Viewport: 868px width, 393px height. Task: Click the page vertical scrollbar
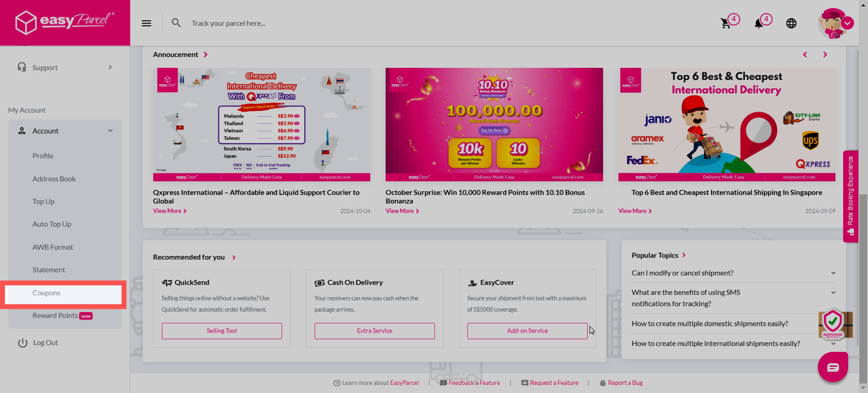(x=863, y=288)
